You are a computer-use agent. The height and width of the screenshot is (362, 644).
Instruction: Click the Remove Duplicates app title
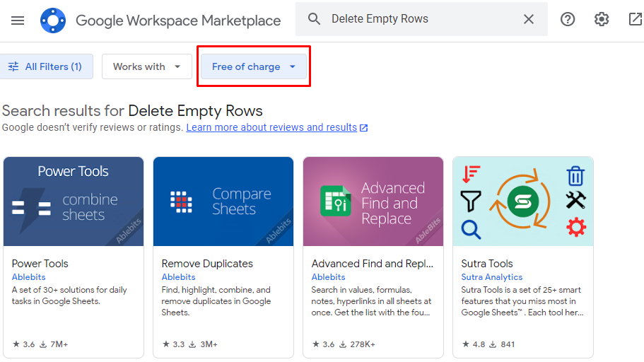207,264
